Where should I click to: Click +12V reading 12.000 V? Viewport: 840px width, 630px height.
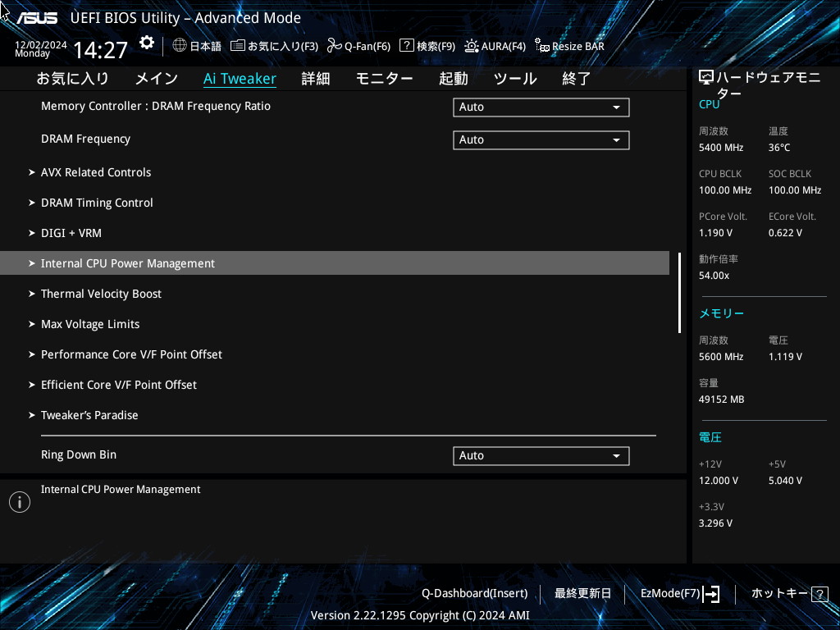pyautogui.click(x=719, y=481)
